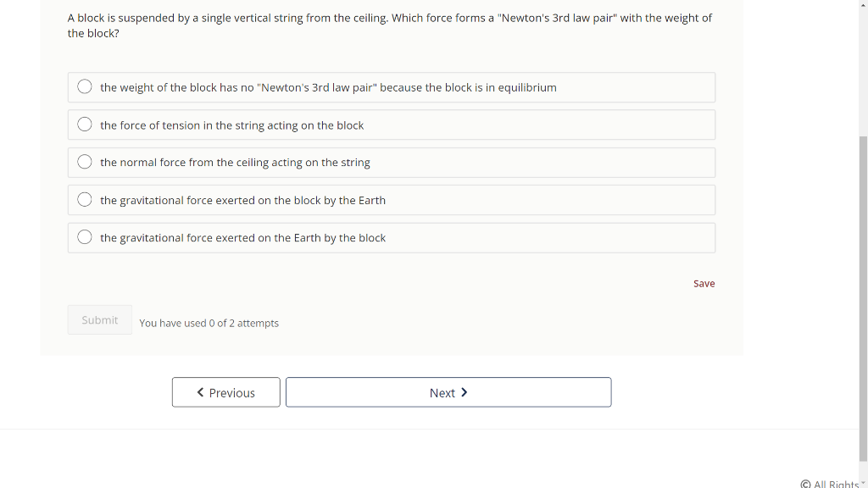Image resolution: width=868 pixels, height=488 pixels.
Task: Click the All Rights link at bottom
Action: coord(835,484)
